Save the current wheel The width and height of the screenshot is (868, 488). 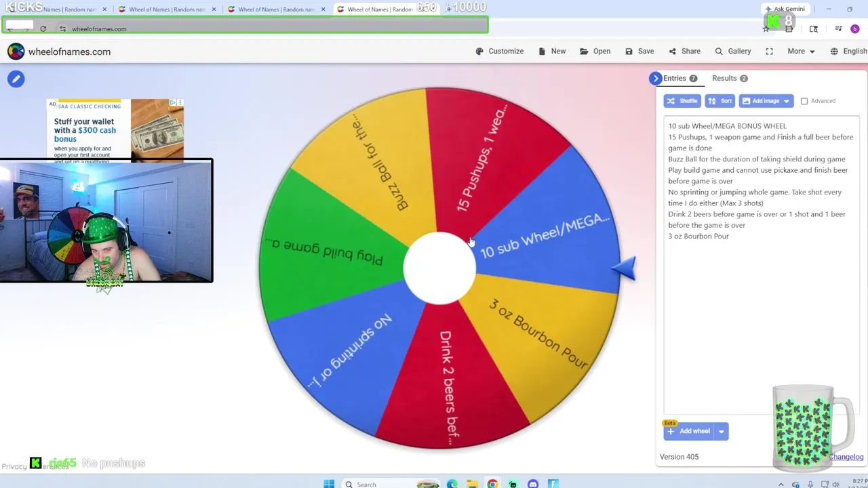(639, 52)
